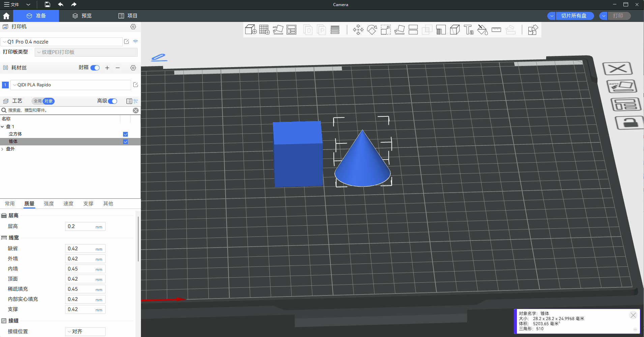Screen dimensions: 644x337
Task: Click the Add object (cube plus) toolbar icon
Action: [251, 30]
